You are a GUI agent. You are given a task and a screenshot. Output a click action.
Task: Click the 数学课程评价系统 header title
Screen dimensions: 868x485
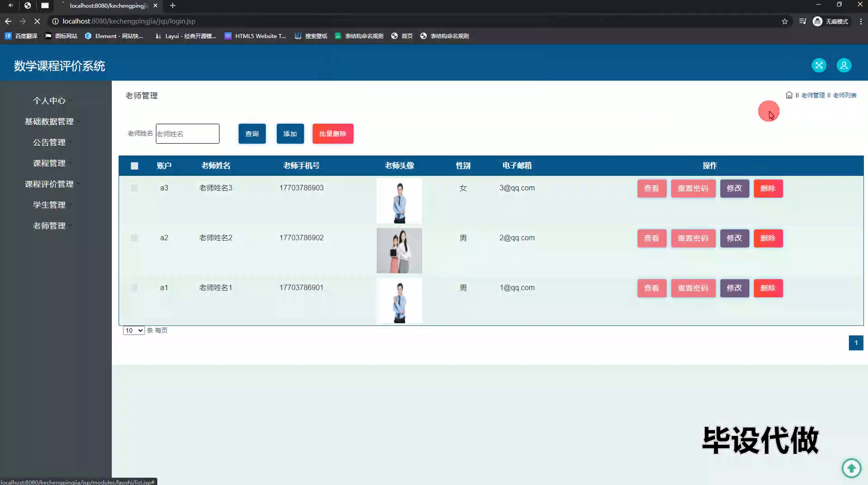[59, 66]
